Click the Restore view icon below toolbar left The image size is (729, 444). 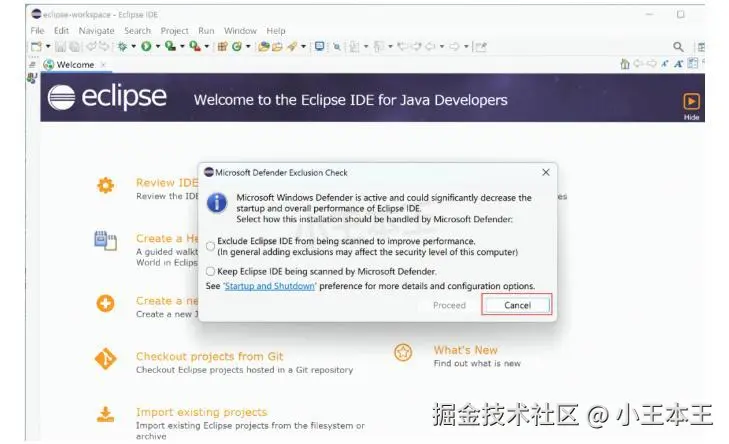(x=32, y=65)
